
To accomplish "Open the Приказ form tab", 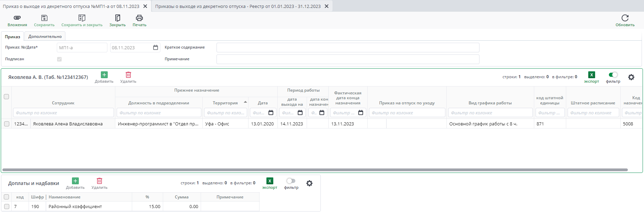I will pos(12,37).
